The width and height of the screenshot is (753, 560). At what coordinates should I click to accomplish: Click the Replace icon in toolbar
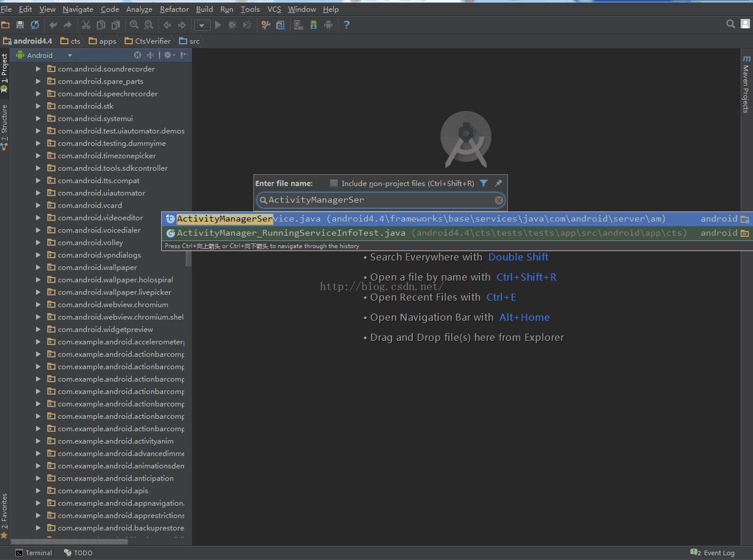pos(149,25)
